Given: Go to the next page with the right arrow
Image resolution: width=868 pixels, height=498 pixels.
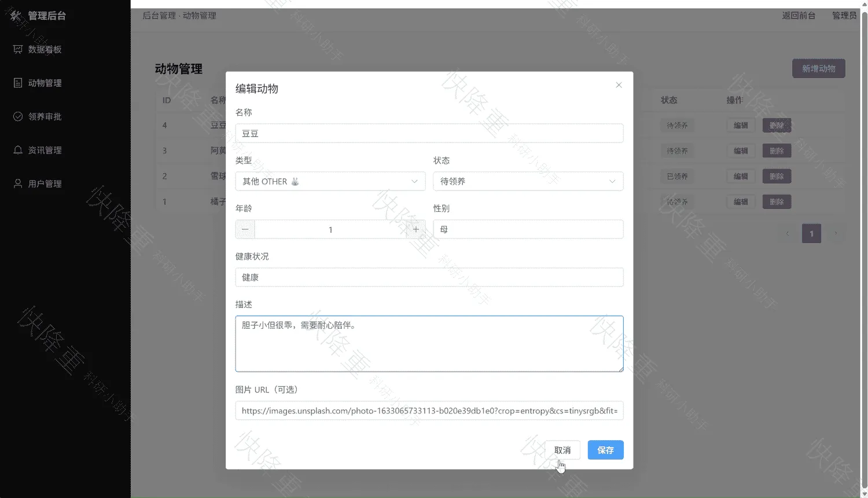Looking at the screenshot, I should [836, 233].
